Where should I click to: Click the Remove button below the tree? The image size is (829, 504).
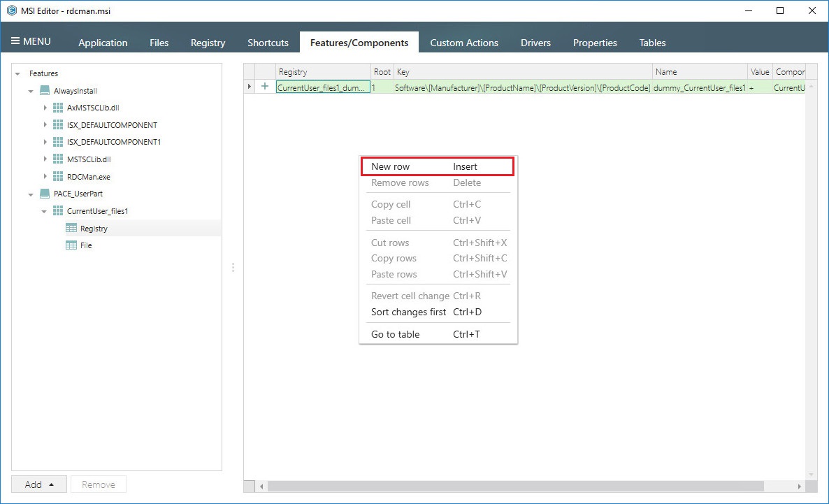[99, 484]
